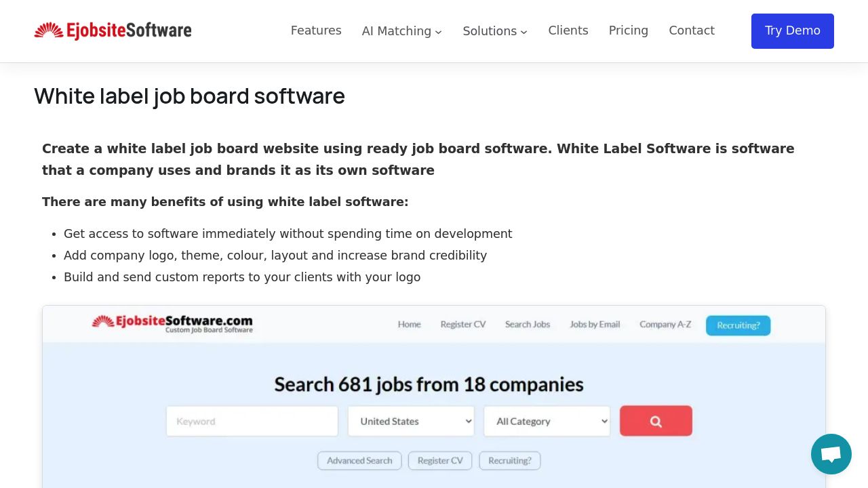The image size is (868, 488).
Task: Select Company A-Z in demo navigation
Action: [665, 324]
